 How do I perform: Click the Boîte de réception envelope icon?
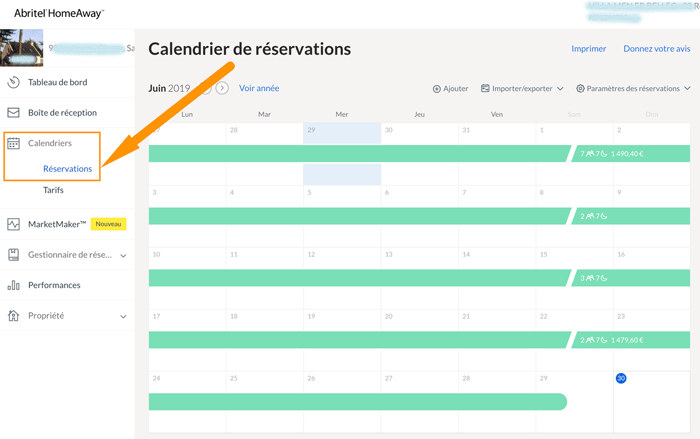pos(14,113)
